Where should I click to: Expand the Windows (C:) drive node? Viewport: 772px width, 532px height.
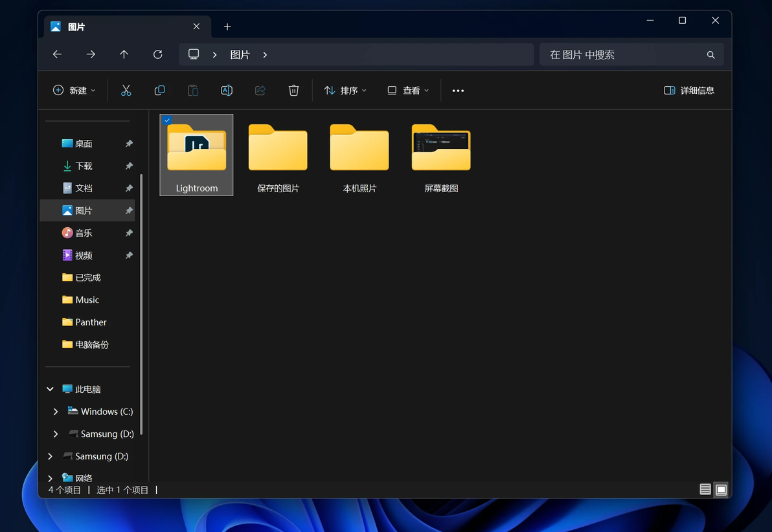56,412
